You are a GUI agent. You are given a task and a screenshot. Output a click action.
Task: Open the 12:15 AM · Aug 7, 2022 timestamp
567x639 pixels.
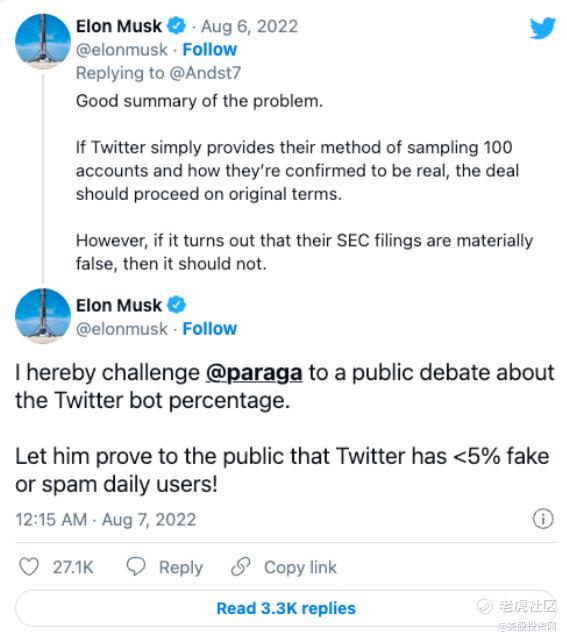pyautogui.click(x=106, y=520)
